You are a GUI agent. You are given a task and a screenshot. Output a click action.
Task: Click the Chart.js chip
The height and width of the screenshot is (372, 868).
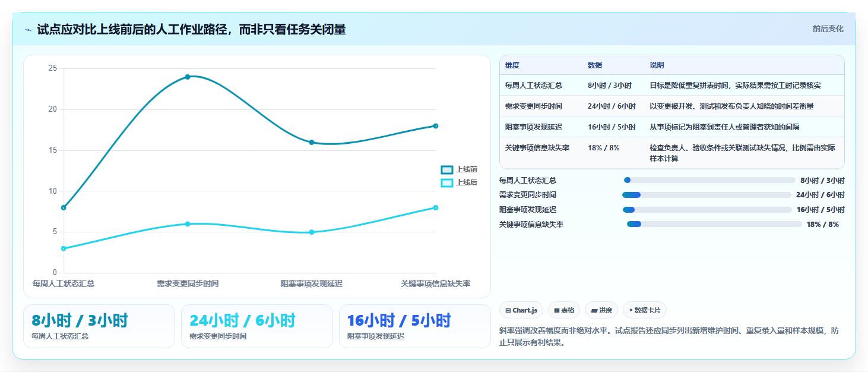click(521, 310)
